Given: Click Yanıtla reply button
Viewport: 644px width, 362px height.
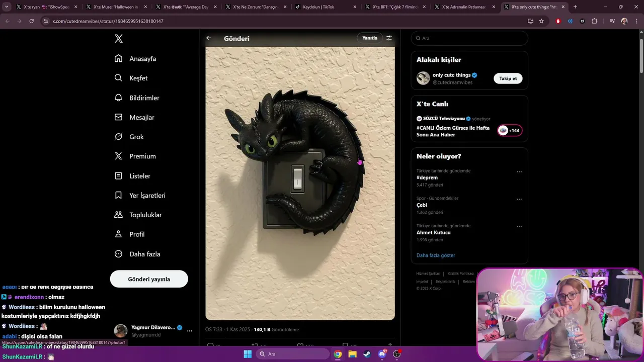Looking at the screenshot, I should pyautogui.click(x=370, y=38).
